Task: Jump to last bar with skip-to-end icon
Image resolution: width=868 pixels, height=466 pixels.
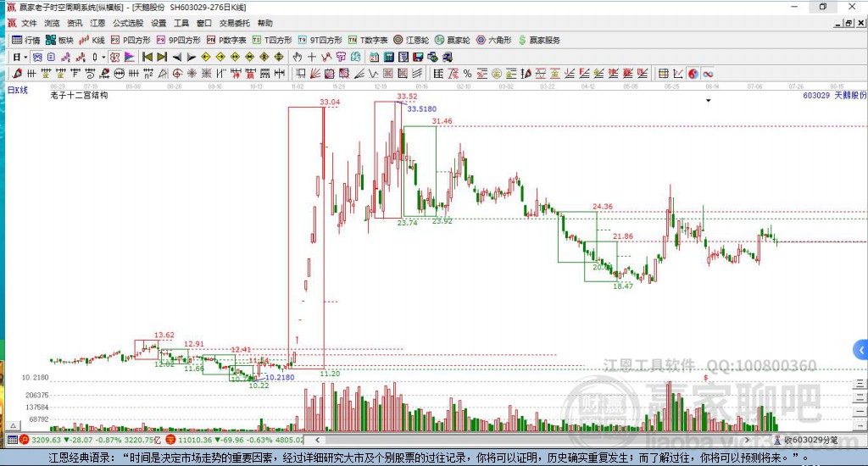Action: click(x=162, y=57)
